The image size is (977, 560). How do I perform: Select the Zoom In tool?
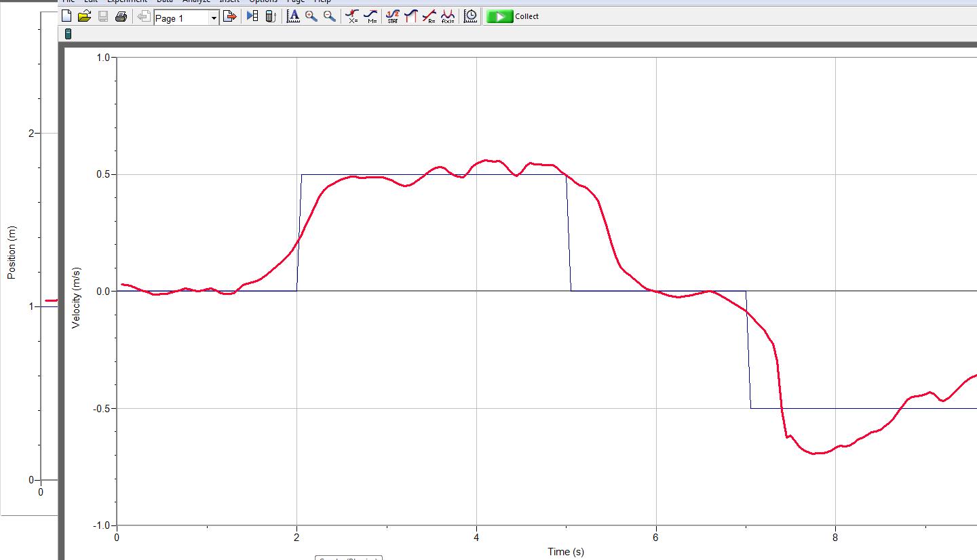[310, 16]
